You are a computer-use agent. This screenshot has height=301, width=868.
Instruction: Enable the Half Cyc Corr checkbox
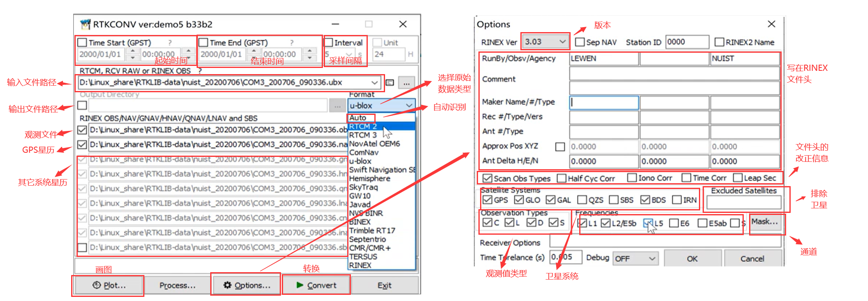tap(562, 178)
